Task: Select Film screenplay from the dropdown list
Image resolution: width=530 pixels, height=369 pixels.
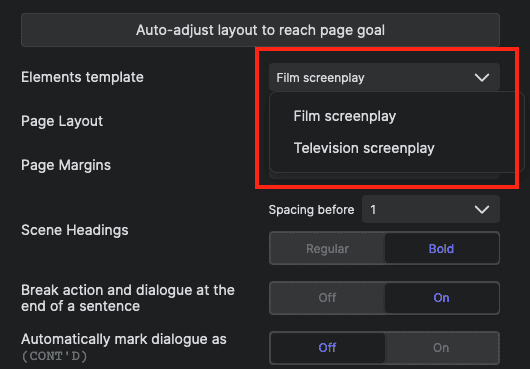Action: tap(344, 116)
